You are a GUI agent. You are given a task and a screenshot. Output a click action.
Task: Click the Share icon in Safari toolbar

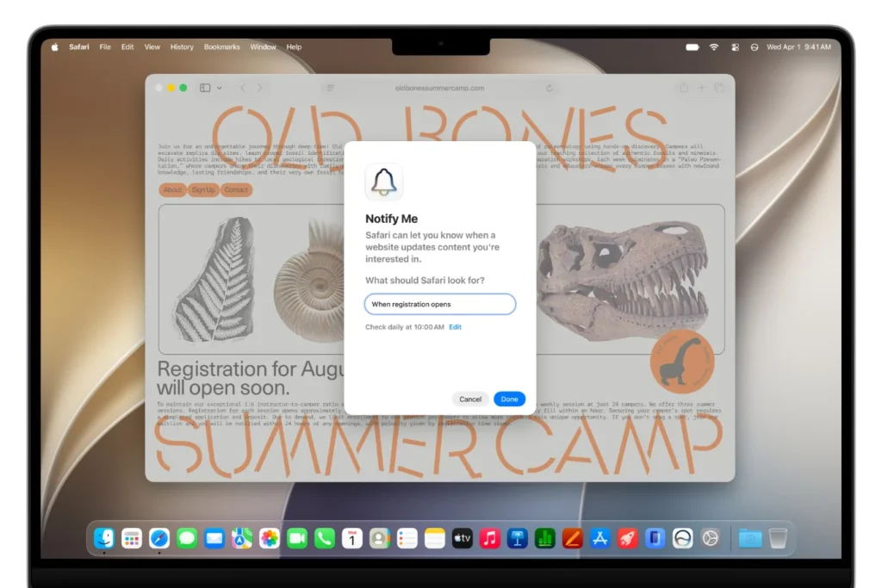[x=683, y=88]
